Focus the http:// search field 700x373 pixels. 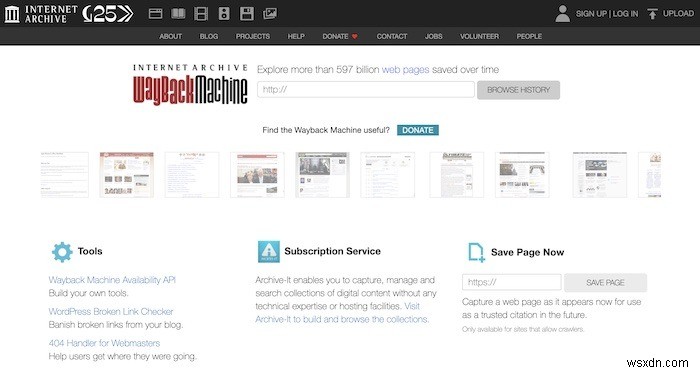(366, 89)
